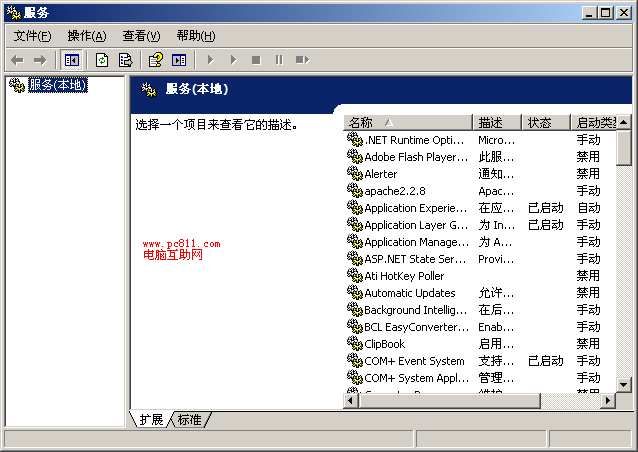638x452 pixels.
Task: Click gear icon beside Alerter service
Action: pyautogui.click(x=354, y=173)
